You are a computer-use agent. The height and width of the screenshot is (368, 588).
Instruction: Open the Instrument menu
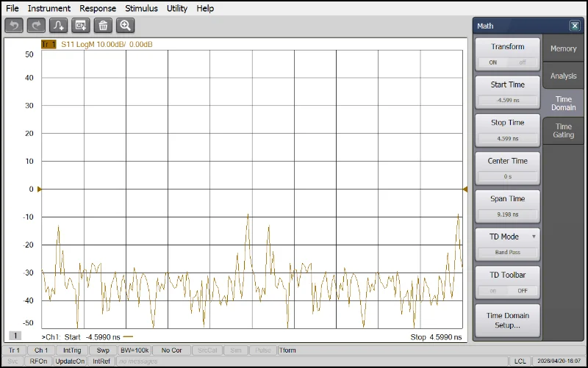tap(49, 8)
